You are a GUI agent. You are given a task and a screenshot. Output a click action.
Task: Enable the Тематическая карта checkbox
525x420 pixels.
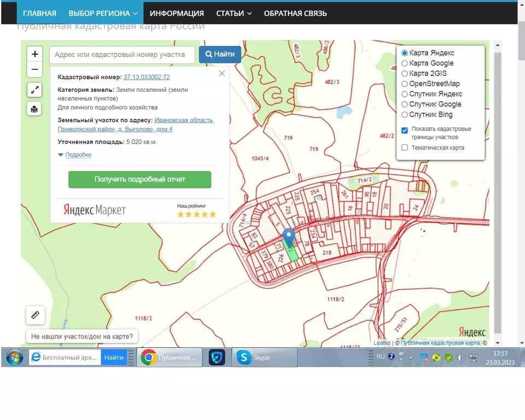pyautogui.click(x=405, y=148)
